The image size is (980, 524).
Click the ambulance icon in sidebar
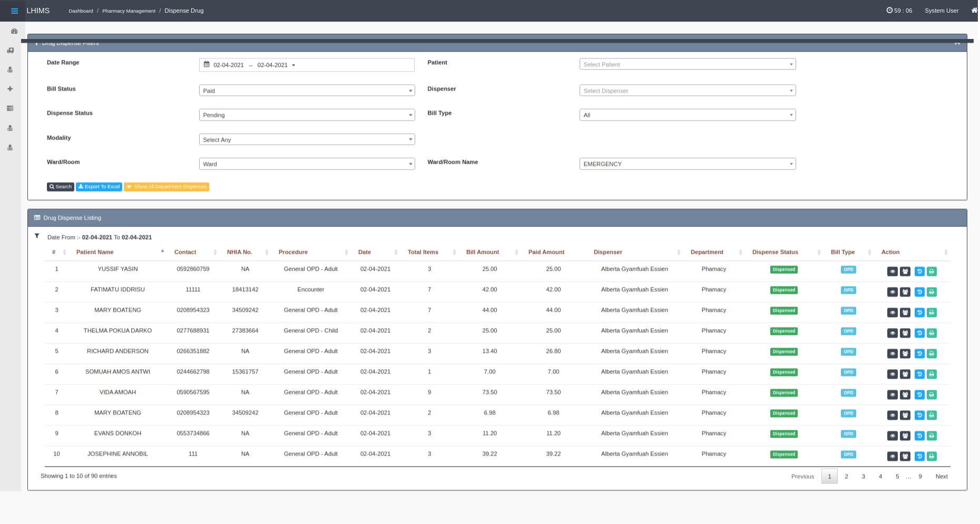coord(10,51)
